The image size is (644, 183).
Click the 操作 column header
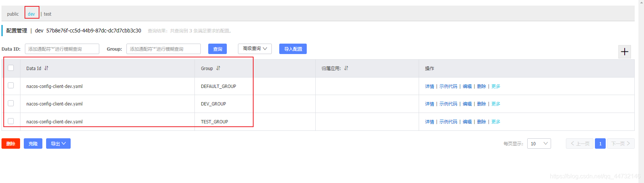[x=429, y=69]
